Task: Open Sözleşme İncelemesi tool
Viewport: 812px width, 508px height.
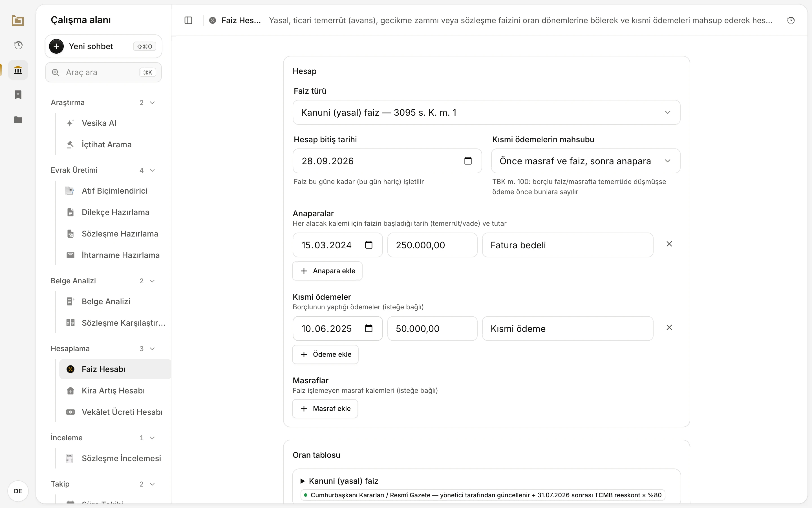Action: tap(115, 459)
